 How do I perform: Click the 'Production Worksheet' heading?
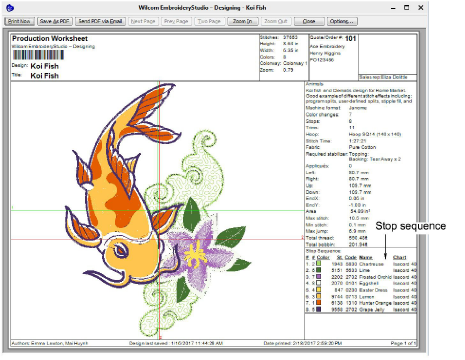(x=50, y=39)
